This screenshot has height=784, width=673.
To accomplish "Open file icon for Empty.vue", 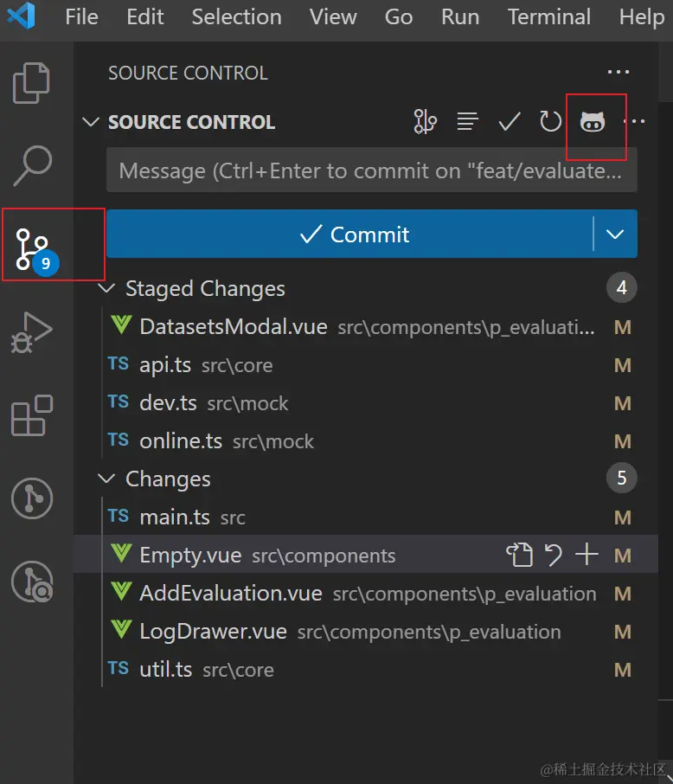I will coord(519,555).
